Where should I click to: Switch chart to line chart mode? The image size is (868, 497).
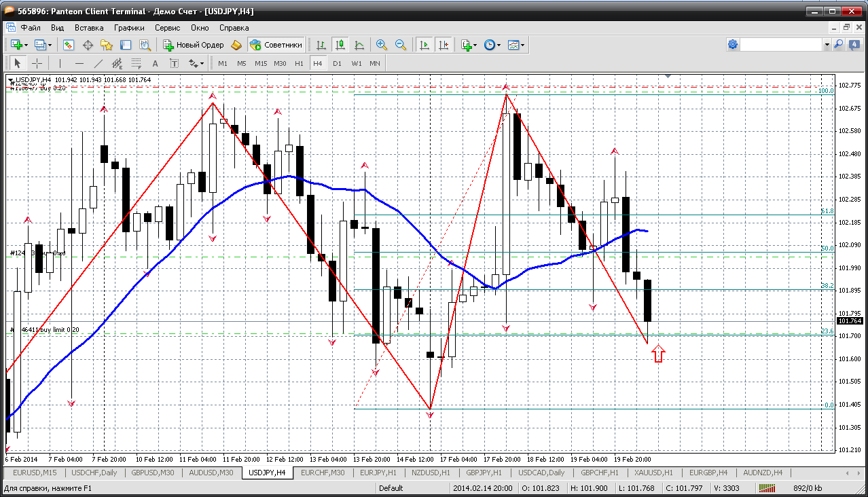359,45
